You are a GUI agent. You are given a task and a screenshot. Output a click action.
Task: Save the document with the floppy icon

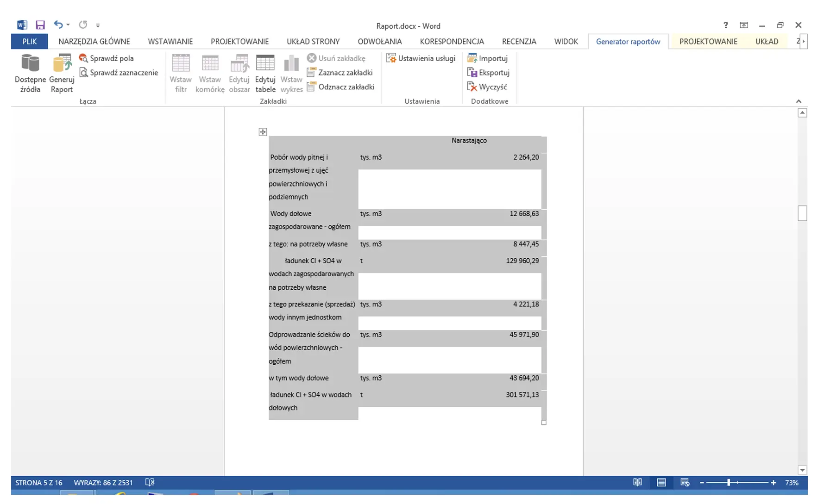[x=40, y=25]
